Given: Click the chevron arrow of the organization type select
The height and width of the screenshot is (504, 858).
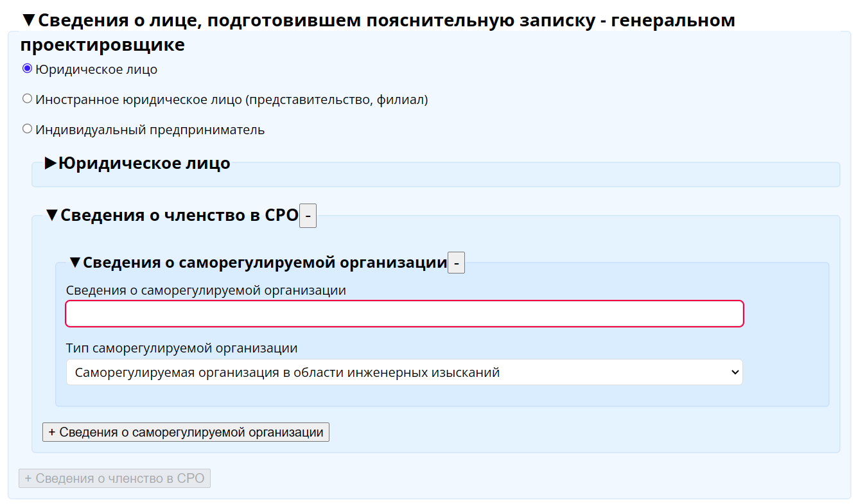Looking at the screenshot, I should point(735,372).
